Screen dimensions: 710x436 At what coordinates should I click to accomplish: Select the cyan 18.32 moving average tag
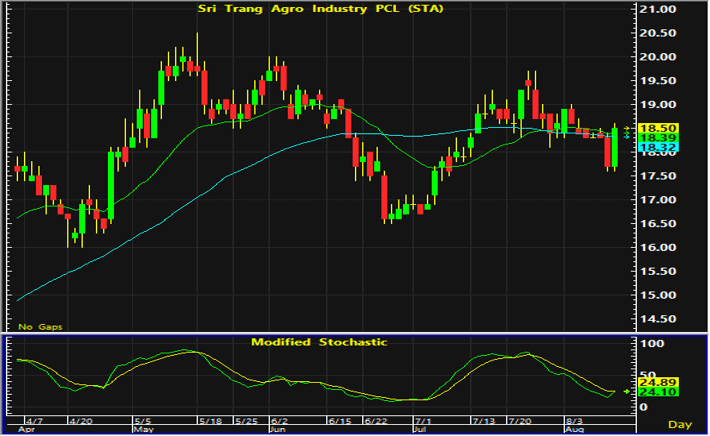pyautogui.click(x=657, y=147)
